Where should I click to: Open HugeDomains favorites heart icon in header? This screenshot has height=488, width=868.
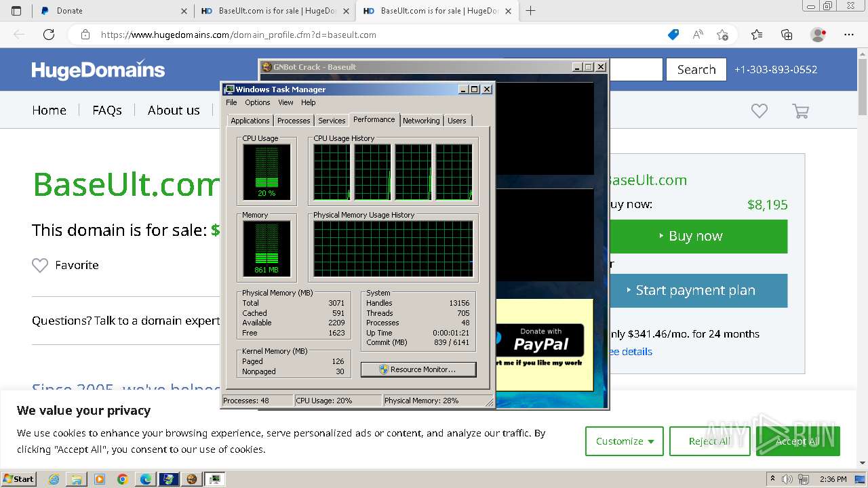coord(759,110)
